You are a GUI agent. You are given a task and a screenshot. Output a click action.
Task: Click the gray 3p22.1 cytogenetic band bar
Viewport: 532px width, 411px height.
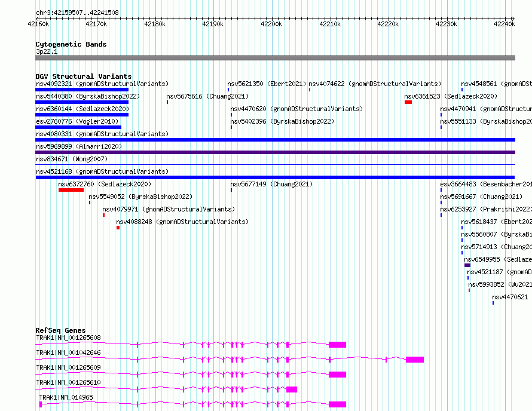click(x=275, y=58)
